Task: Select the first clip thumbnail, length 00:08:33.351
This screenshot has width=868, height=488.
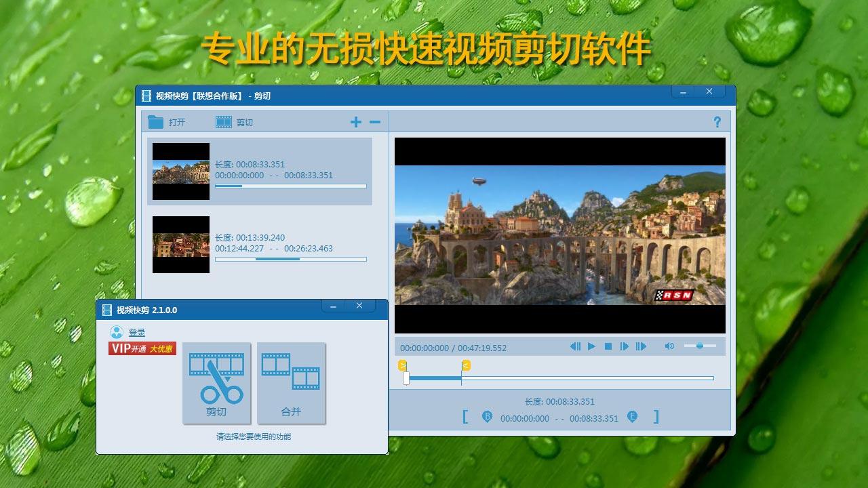Action: pyautogui.click(x=181, y=171)
